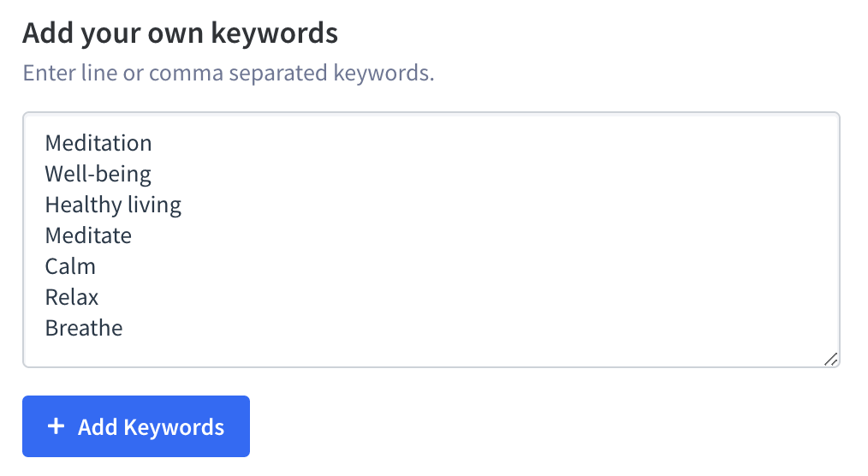868x476 pixels.
Task: Click the word line in helper text
Action: [x=100, y=73]
